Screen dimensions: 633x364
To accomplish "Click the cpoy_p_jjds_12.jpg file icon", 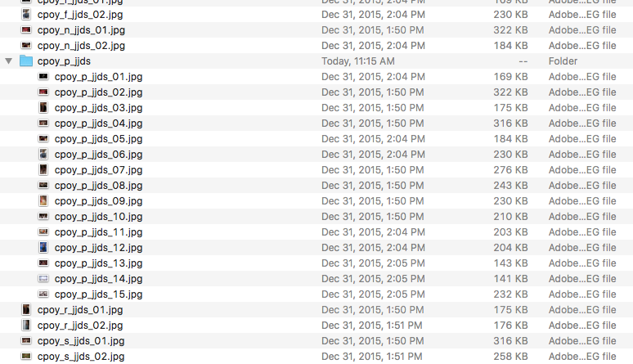I will pyautogui.click(x=43, y=248).
